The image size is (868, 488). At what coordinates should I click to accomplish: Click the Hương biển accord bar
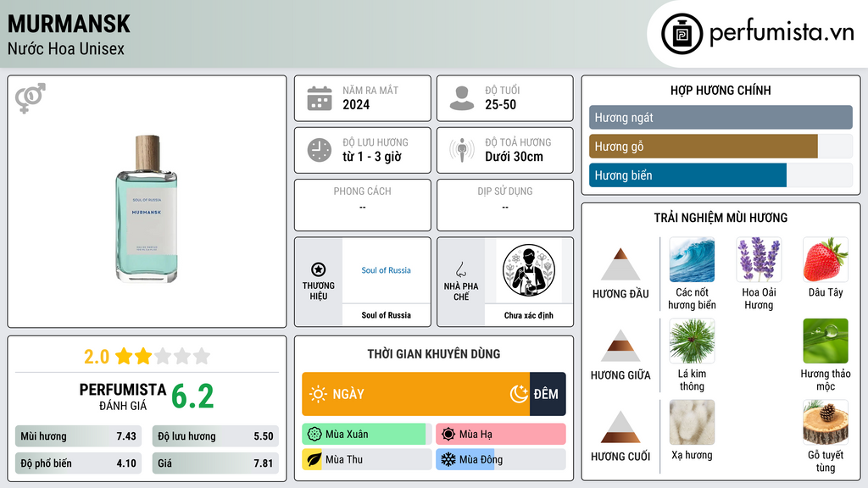721,175
